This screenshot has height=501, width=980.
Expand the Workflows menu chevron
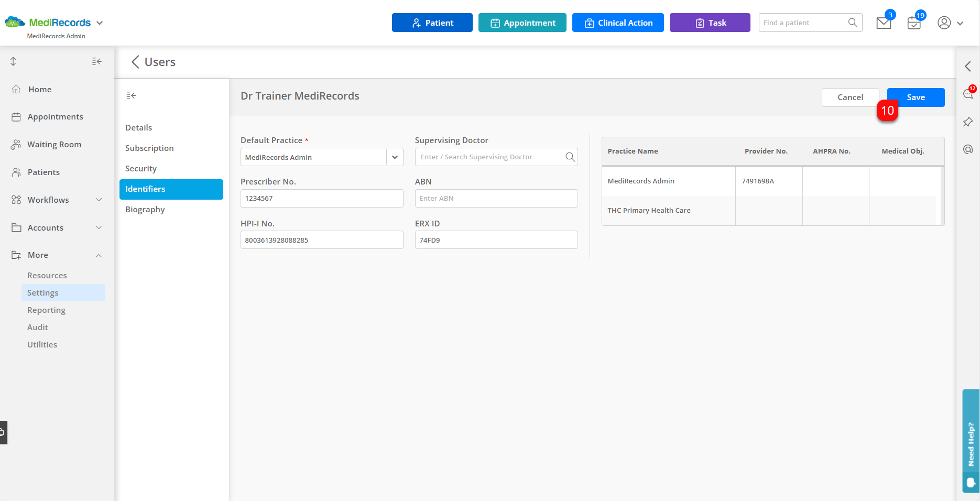tap(99, 200)
